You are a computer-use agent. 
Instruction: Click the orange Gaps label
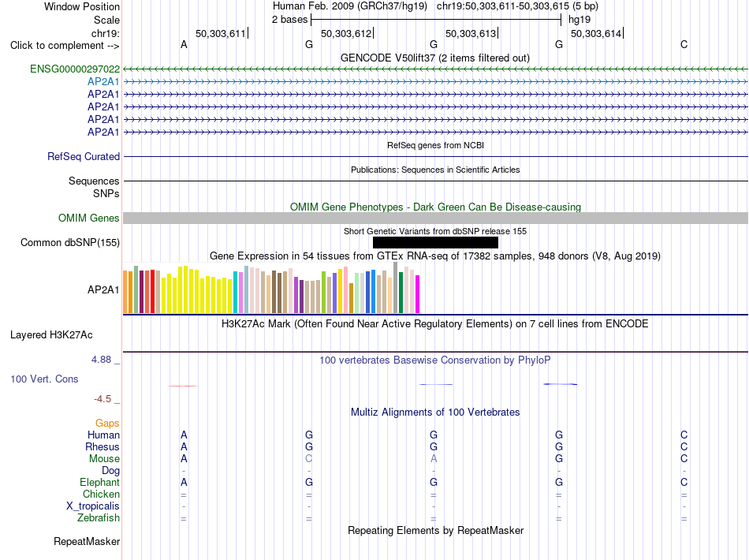[107, 424]
